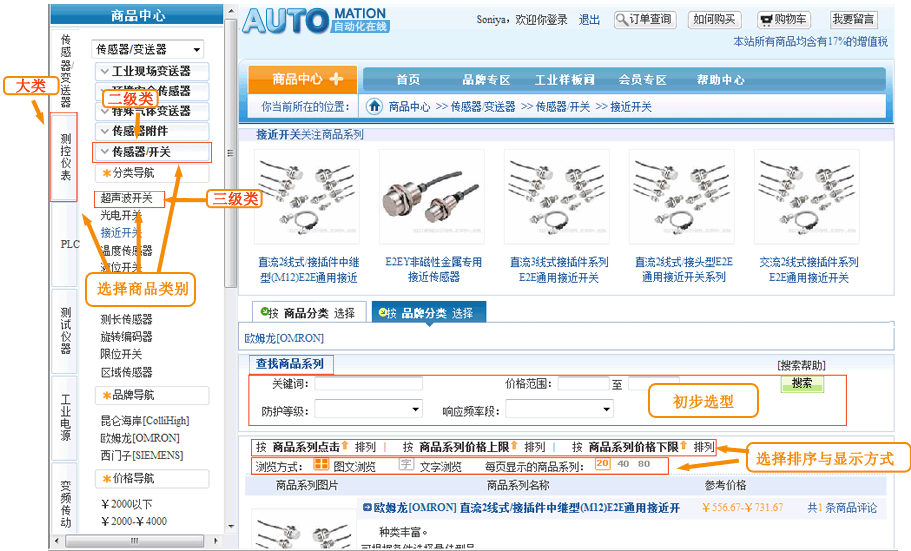This screenshot has width=911, height=551.
Task: Click the green 搜索 button
Action: [802, 383]
